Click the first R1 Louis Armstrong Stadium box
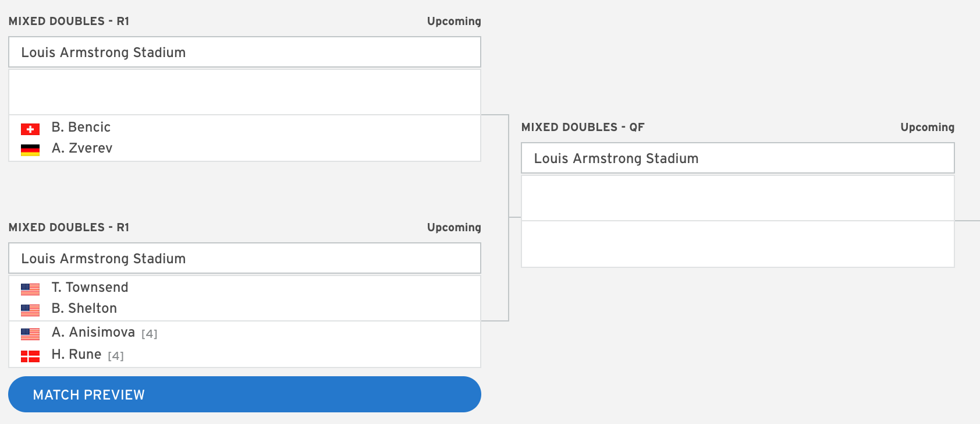980x424 pixels. tap(244, 52)
